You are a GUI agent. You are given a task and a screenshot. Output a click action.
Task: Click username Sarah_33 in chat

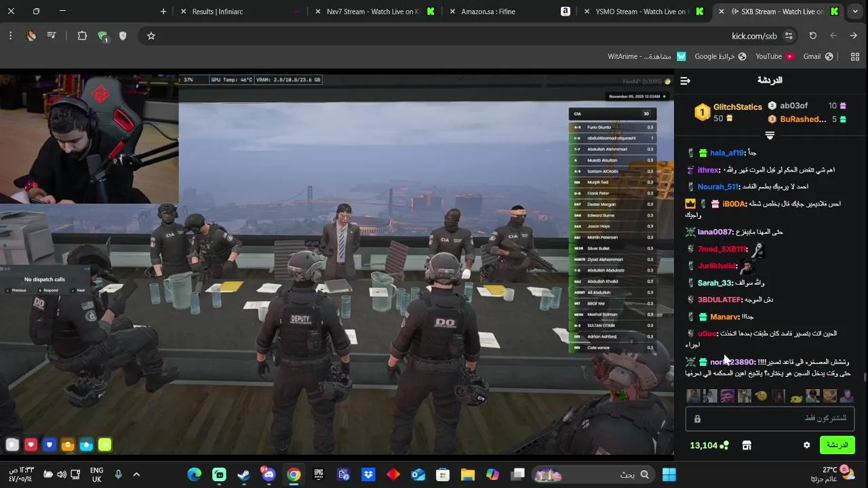(x=715, y=283)
